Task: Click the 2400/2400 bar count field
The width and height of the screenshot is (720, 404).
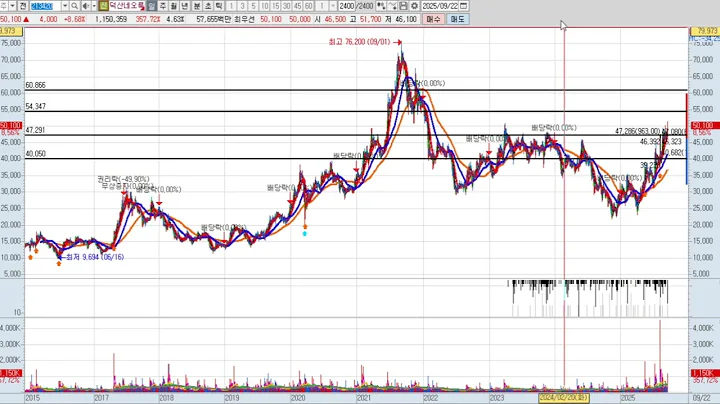Action: (356, 6)
